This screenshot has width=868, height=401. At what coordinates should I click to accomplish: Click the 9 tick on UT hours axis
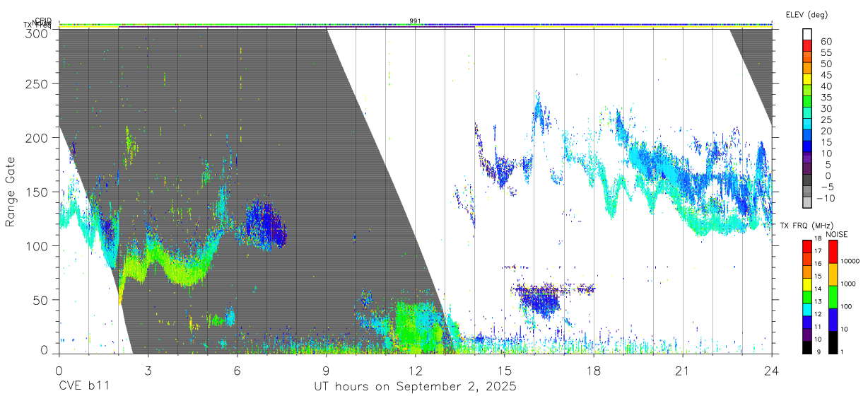326,370
